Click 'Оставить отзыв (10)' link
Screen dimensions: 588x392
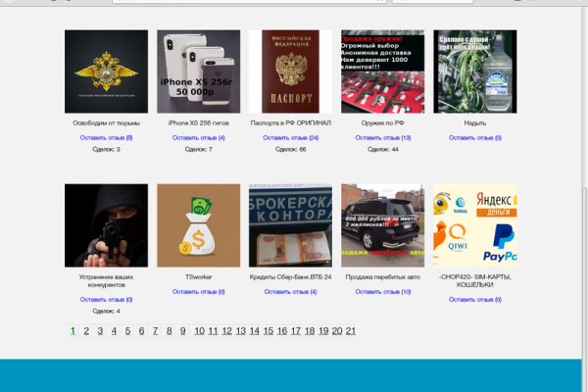tap(383, 291)
